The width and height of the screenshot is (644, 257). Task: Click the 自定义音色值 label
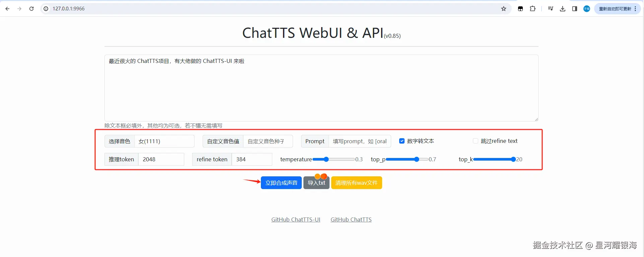[223, 141]
